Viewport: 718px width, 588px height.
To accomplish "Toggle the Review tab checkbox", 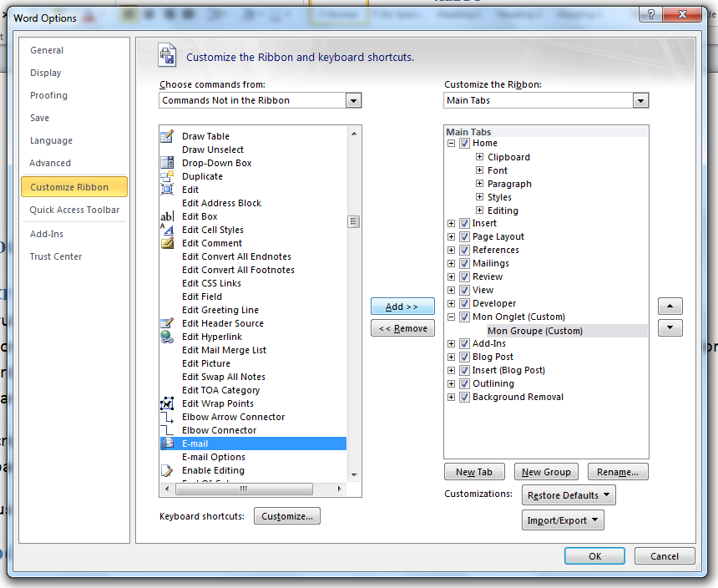I will tap(464, 276).
